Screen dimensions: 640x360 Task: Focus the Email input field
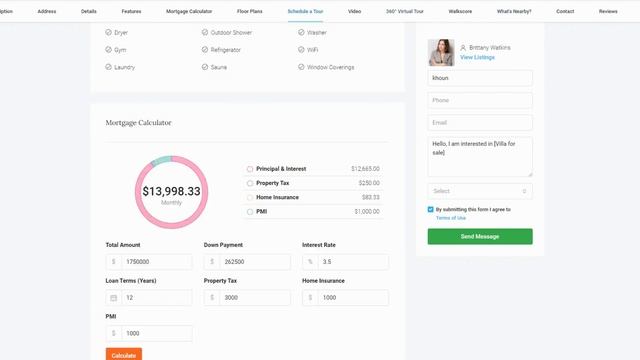click(x=480, y=122)
